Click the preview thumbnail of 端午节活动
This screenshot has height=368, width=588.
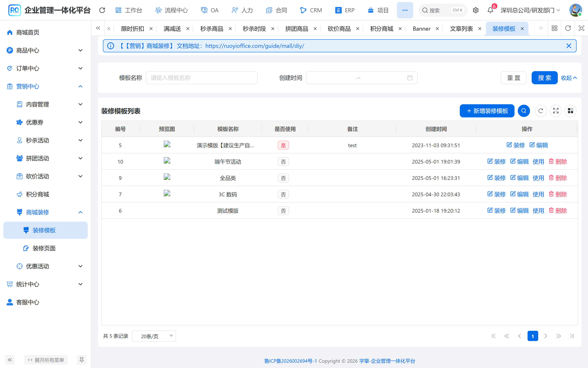point(167,160)
